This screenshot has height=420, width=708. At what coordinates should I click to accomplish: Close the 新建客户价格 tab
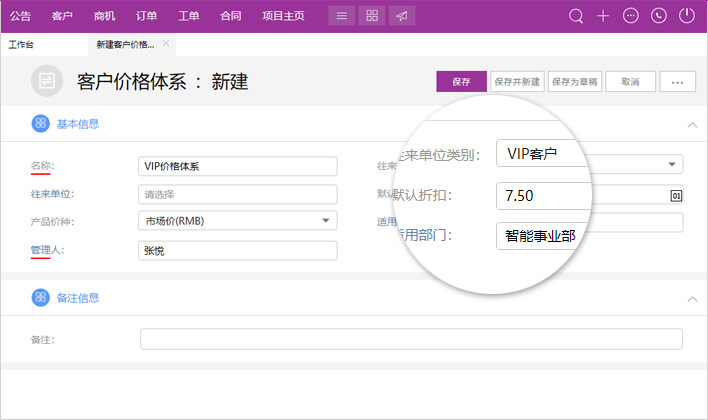166,44
